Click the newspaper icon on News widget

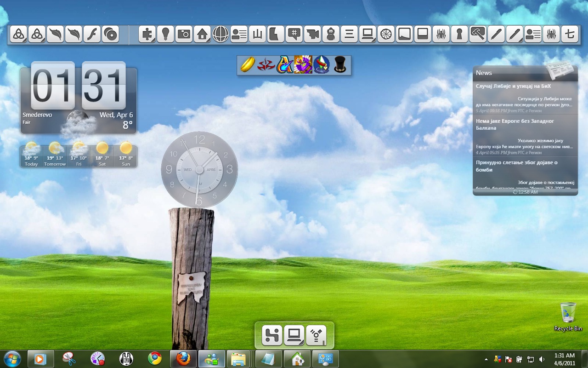click(560, 70)
